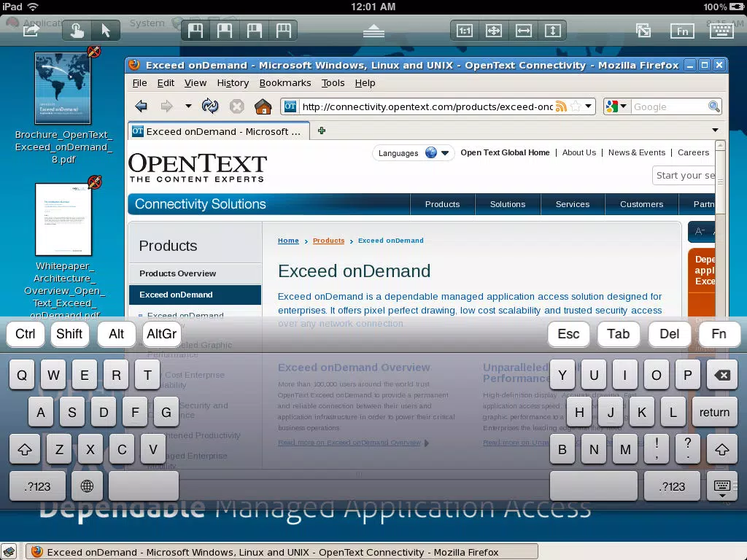The width and height of the screenshot is (747, 560).
Task: Open the Customers navigation tab
Action: tap(641, 204)
